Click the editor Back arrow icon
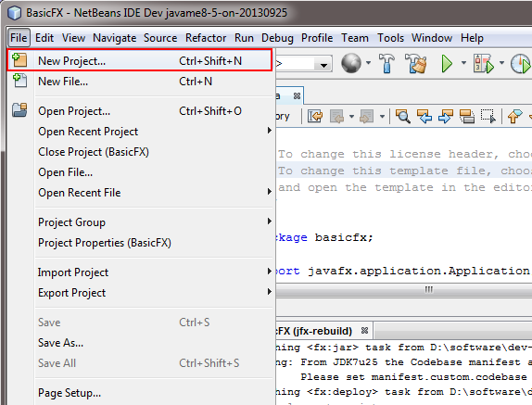 (337, 117)
